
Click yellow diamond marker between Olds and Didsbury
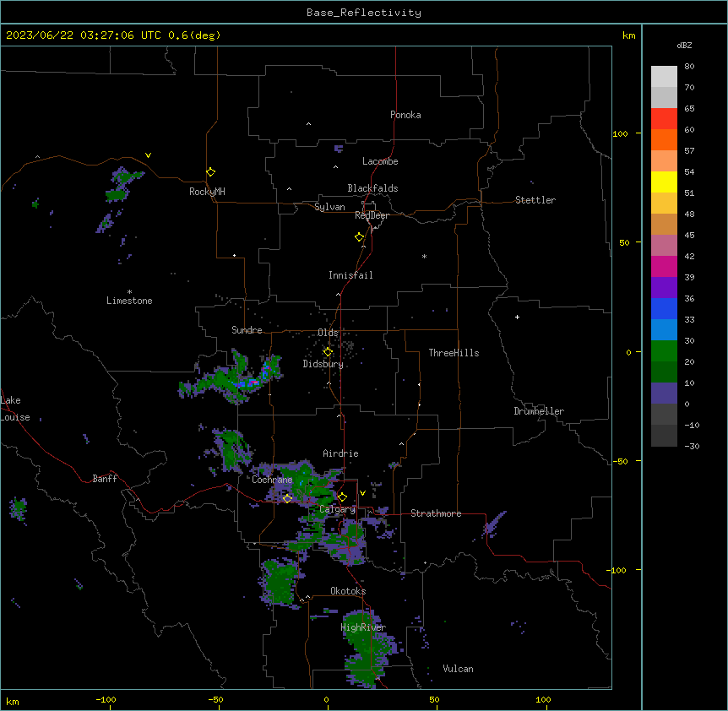point(328,352)
